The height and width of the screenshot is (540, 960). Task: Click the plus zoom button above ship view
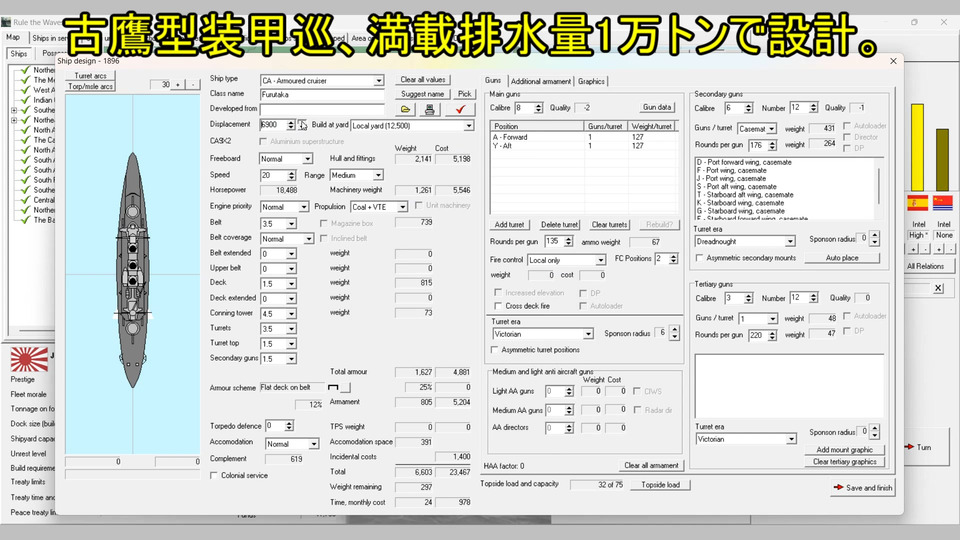tap(179, 85)
